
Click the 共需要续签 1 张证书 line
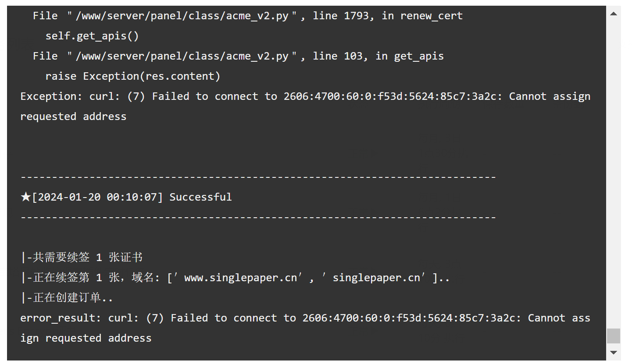(82, 258)
